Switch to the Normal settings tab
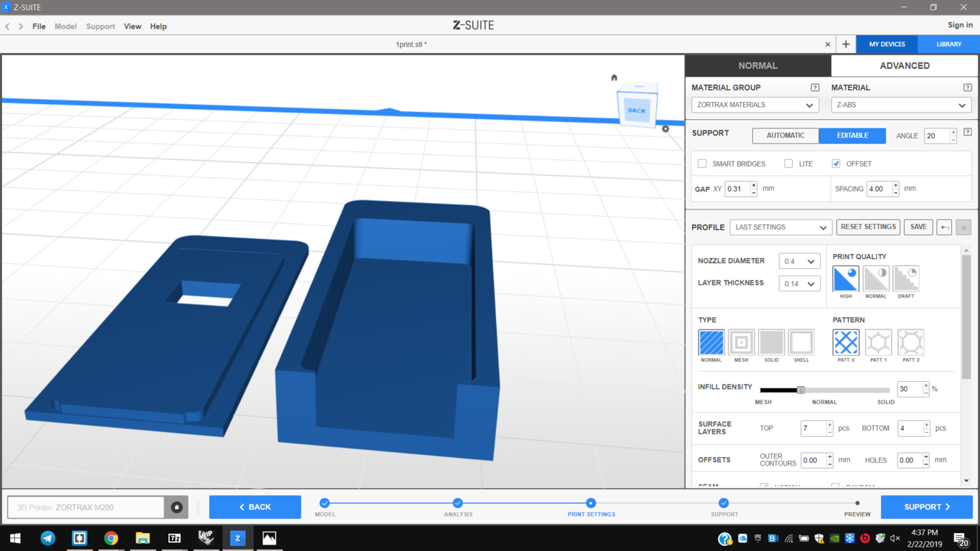This screenshot has height=551, width=980. [758, 65]
